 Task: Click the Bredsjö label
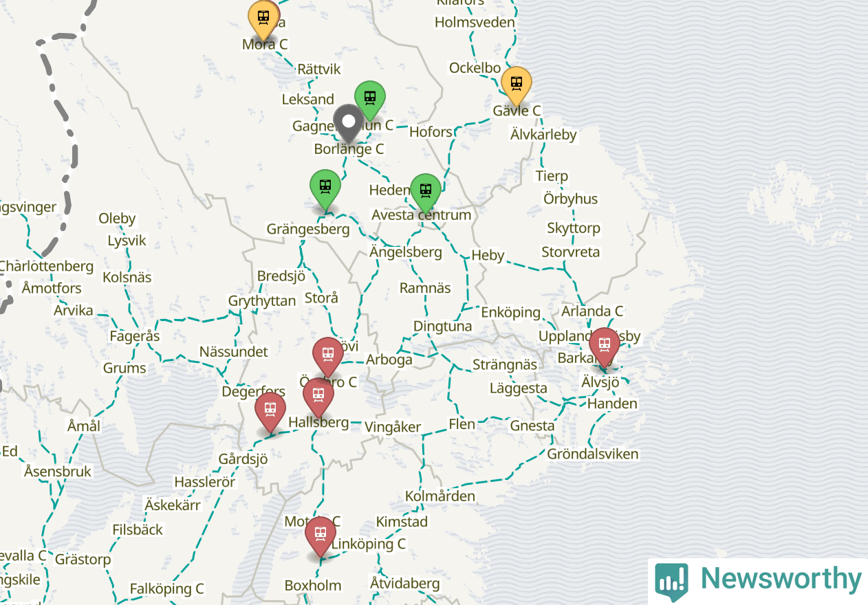click(x=281, y=276)
